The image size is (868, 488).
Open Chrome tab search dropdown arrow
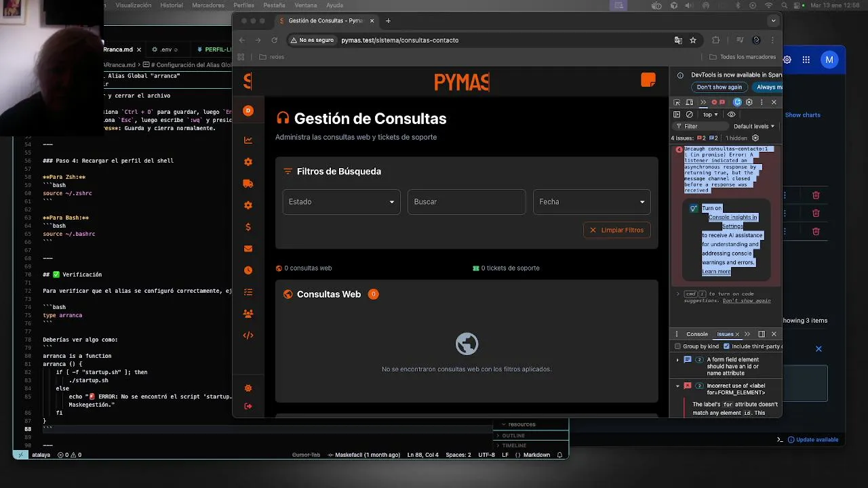(x=773, y=21)
